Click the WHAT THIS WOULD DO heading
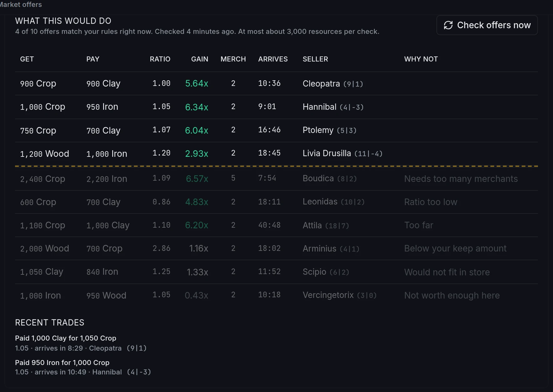 (x=63, y=21)
